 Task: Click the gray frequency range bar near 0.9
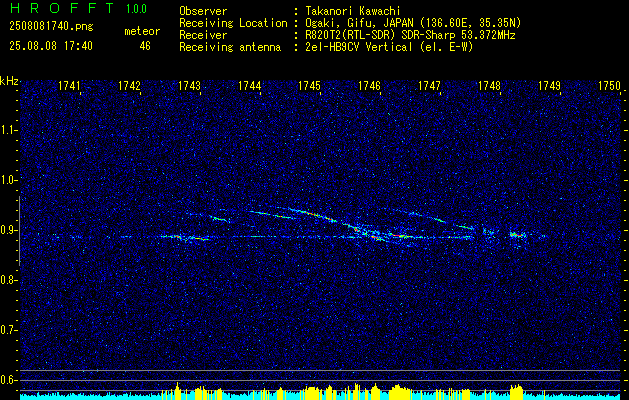click(19, 231)
